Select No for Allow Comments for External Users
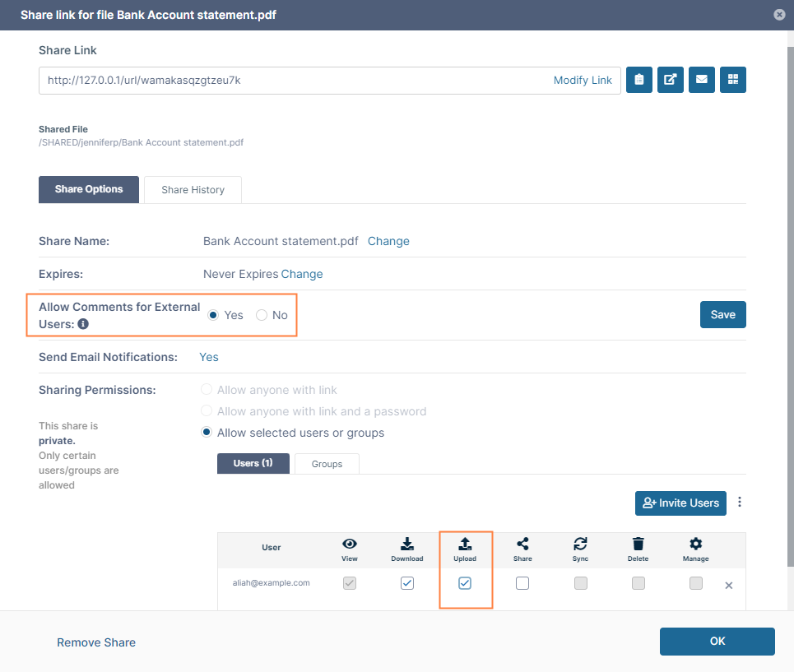This screenshot has height=672, width=794. [x=262, y=315]
